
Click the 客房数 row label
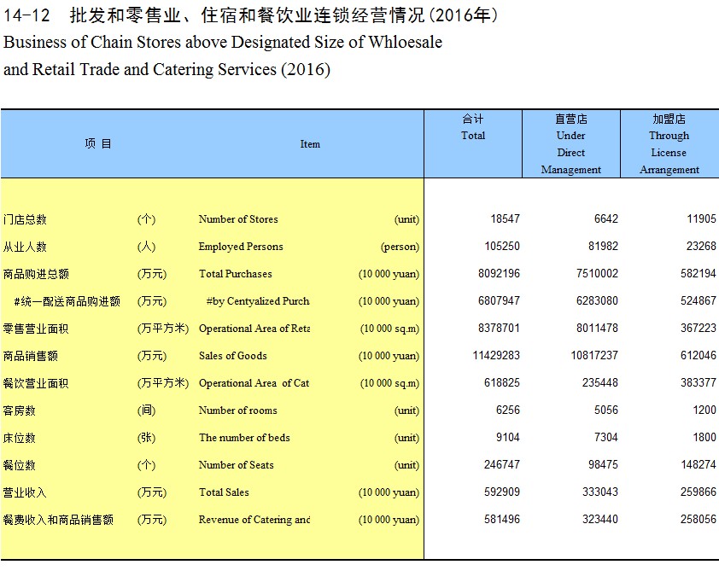(20, 410)
